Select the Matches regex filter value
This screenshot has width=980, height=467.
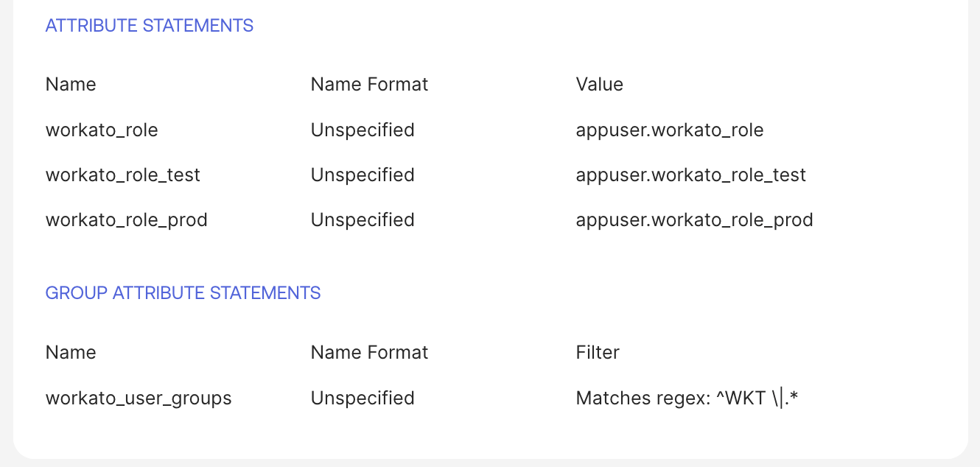coord(687,398)
